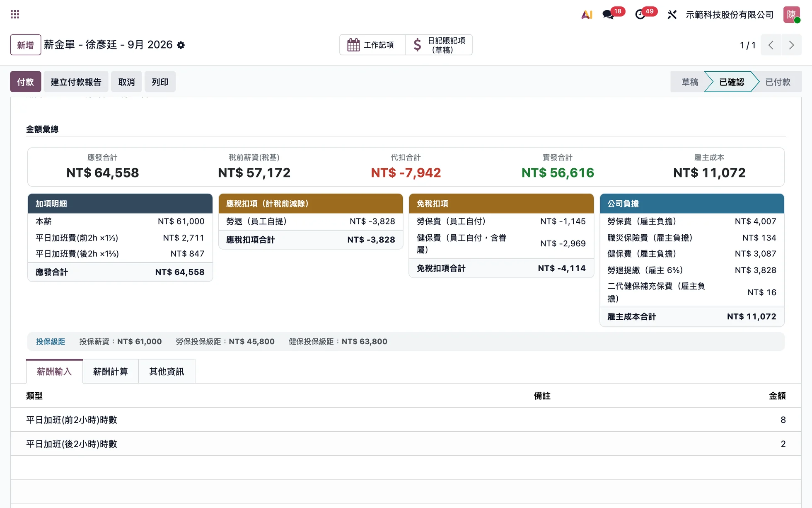Click 健保費（員工自付，含眷屬）line
The width and height of the screenshot is (812, 508).
point(501,244)
